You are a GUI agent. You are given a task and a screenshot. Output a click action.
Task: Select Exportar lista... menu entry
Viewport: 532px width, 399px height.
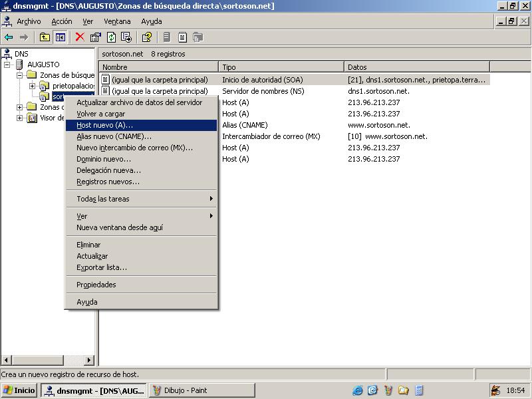point(141,267)
